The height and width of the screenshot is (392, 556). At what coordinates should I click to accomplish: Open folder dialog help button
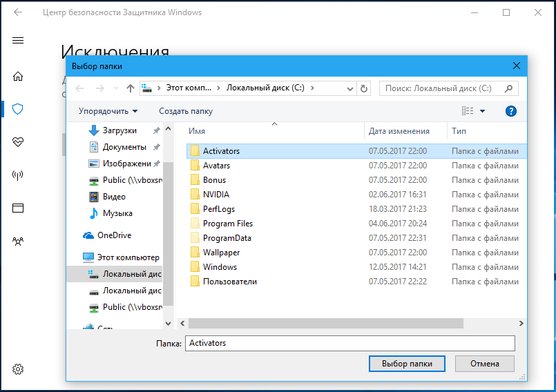coord(510,111)
